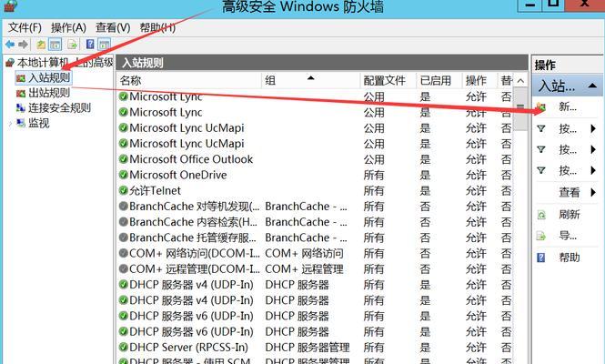The height and width of the screenshot is (364, 605).
Task: Click the 导... export icon in actions pane
Action: [x=541, y=236]
